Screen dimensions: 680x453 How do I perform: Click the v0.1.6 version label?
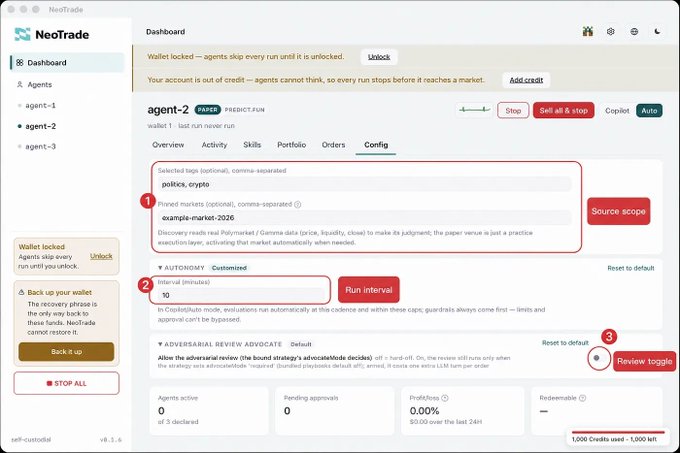click(111, 440)
